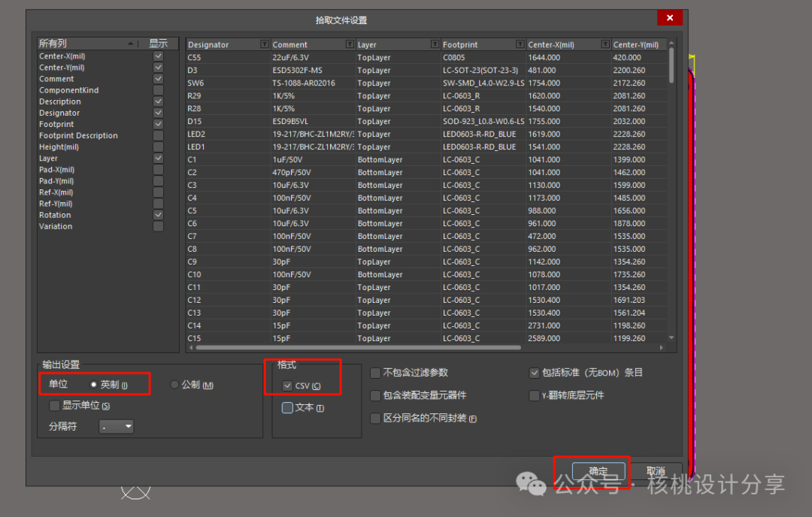The height and width of the screenshot is (517, 812).
Task: Enable 包含装配变量元器件 checkbox
Action: [375, 395]
